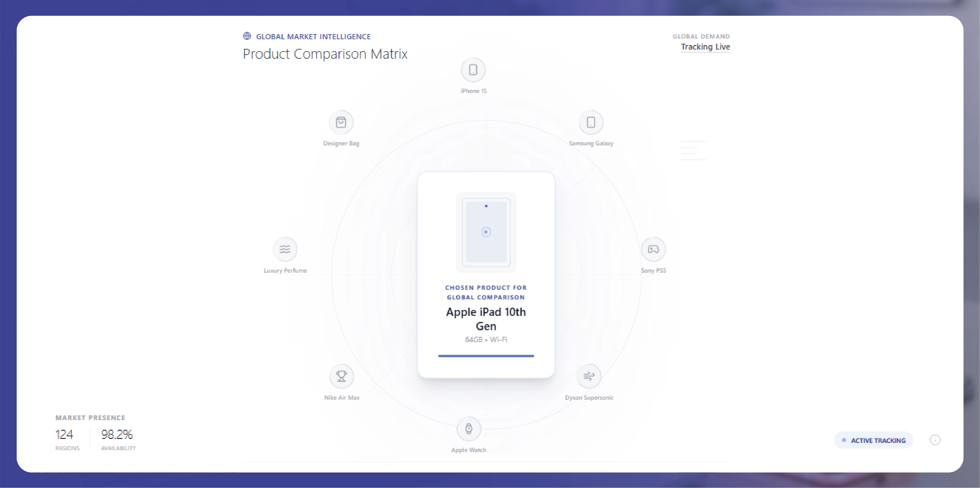Select the Luxury Perfume icon
The height and width of the screenshot is (488, 980).
click(285, 249)
